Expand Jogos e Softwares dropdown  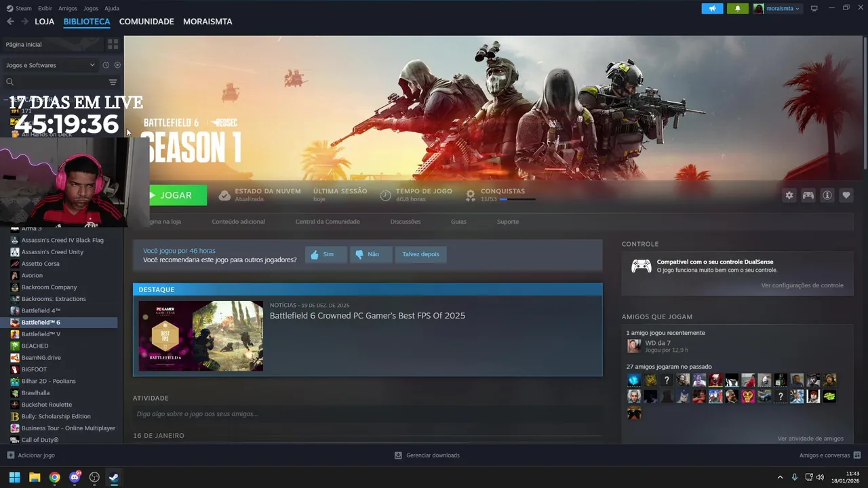[x=50, y=65]
